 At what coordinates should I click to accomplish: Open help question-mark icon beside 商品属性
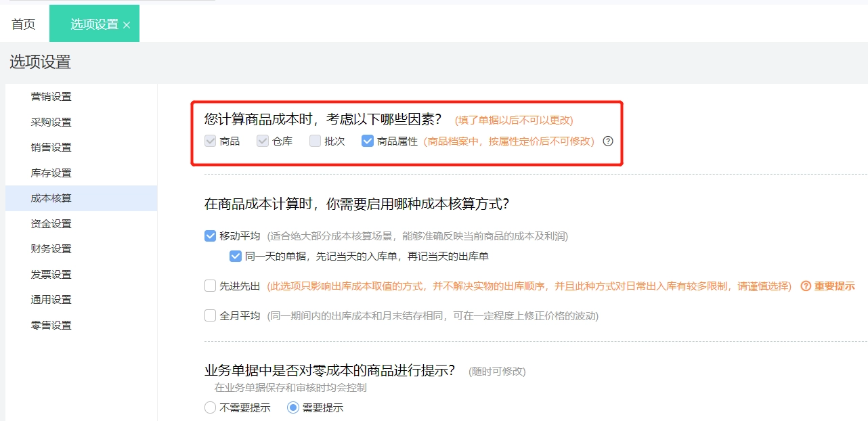pos(608,141)
